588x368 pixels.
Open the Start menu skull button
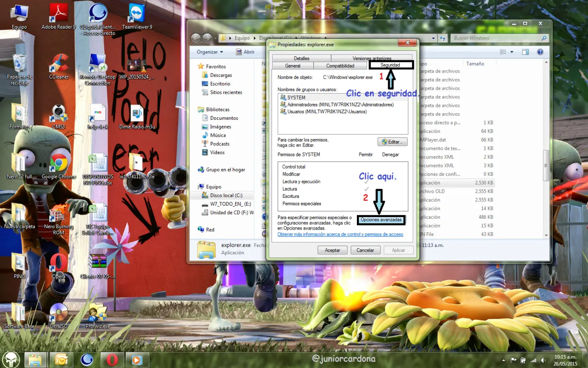pyautogui.click(x=12, y=360)
